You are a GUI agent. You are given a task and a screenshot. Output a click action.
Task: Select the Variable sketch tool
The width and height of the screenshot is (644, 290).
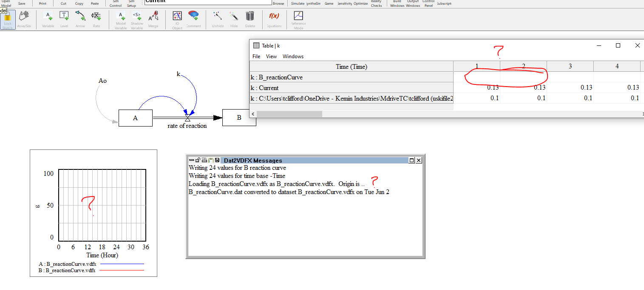48,20
